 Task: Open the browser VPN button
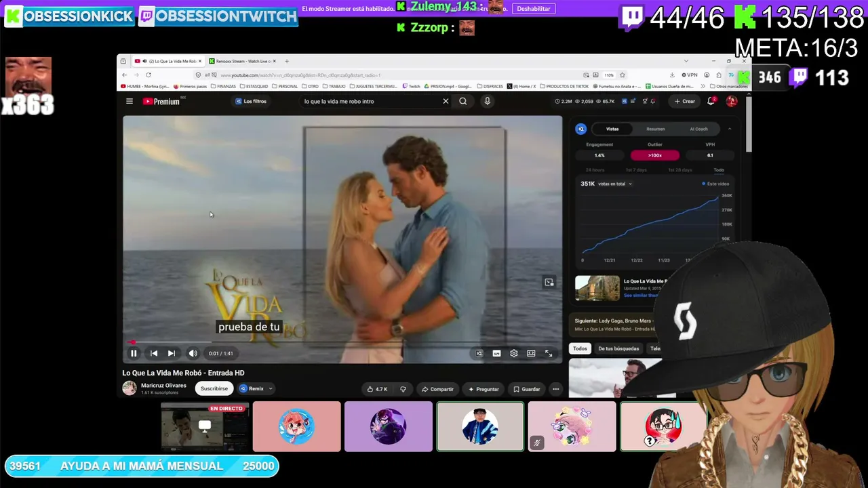[x=690, y=75]
